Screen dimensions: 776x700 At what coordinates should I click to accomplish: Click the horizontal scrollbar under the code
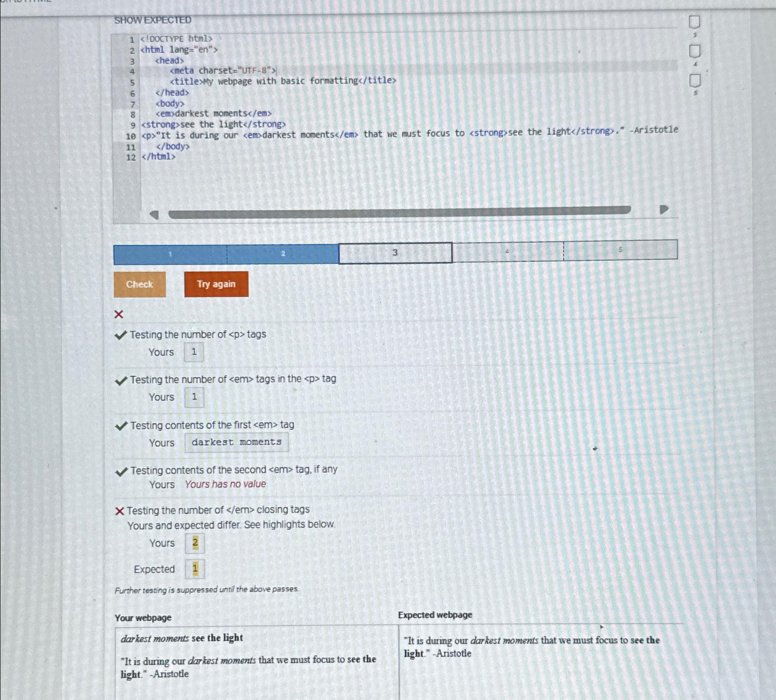pos(400,211)
